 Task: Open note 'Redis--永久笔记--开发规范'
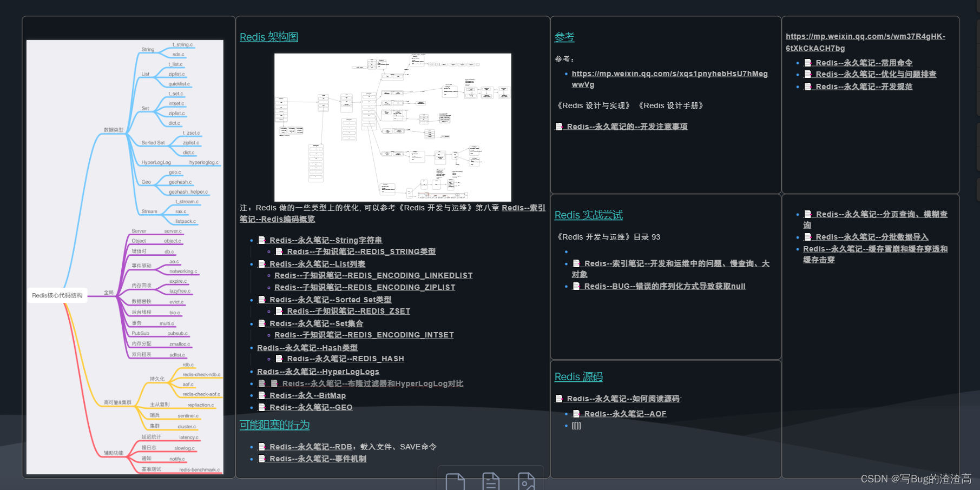(x=864, y=87)
